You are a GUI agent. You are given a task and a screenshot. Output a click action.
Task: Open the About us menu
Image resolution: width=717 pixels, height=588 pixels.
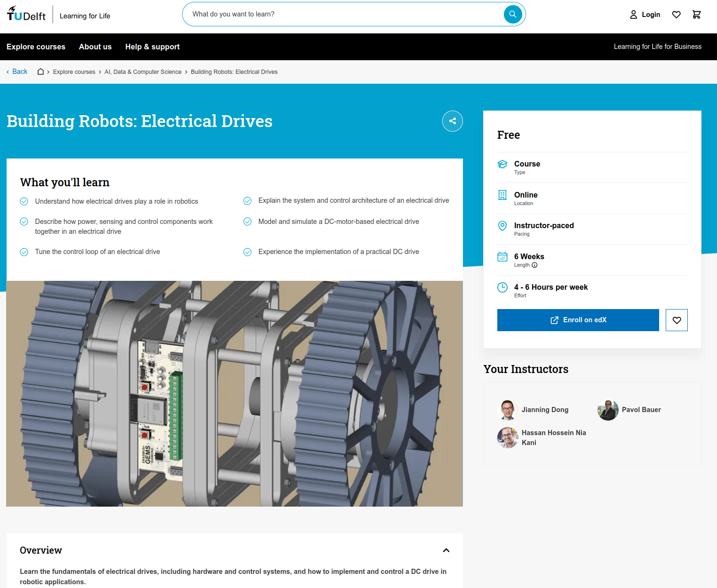(95, 47)
